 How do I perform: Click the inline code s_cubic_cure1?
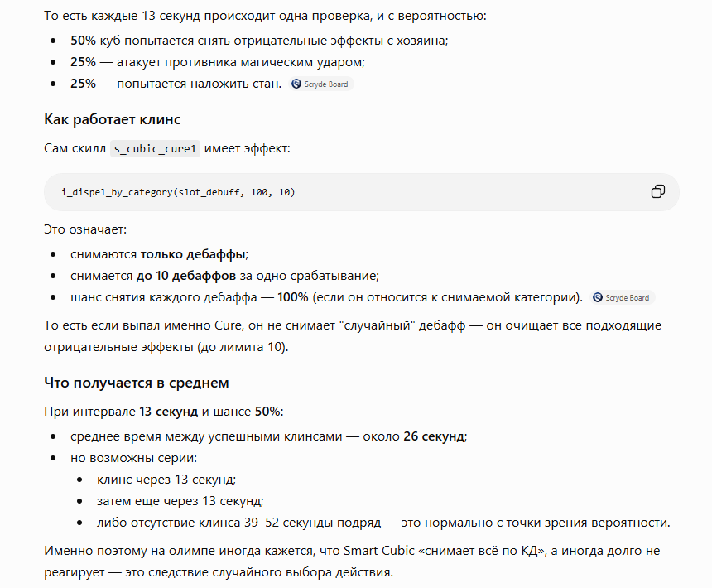155,148
